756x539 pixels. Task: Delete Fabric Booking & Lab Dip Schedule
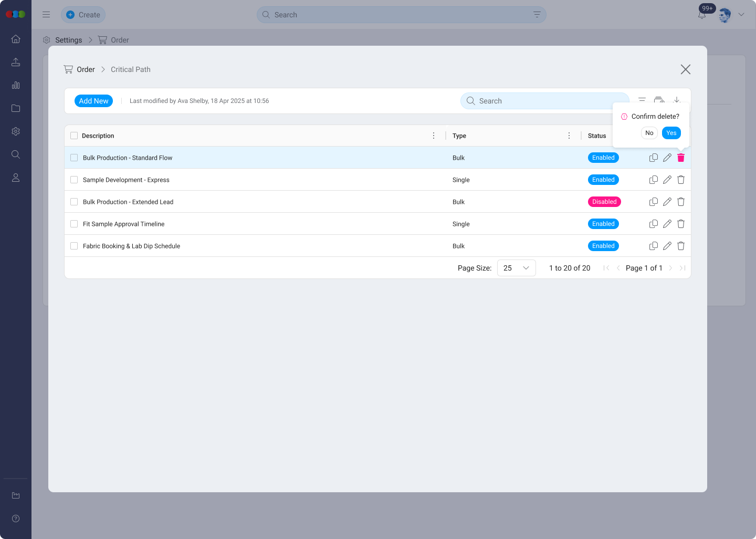click(681, 246)
